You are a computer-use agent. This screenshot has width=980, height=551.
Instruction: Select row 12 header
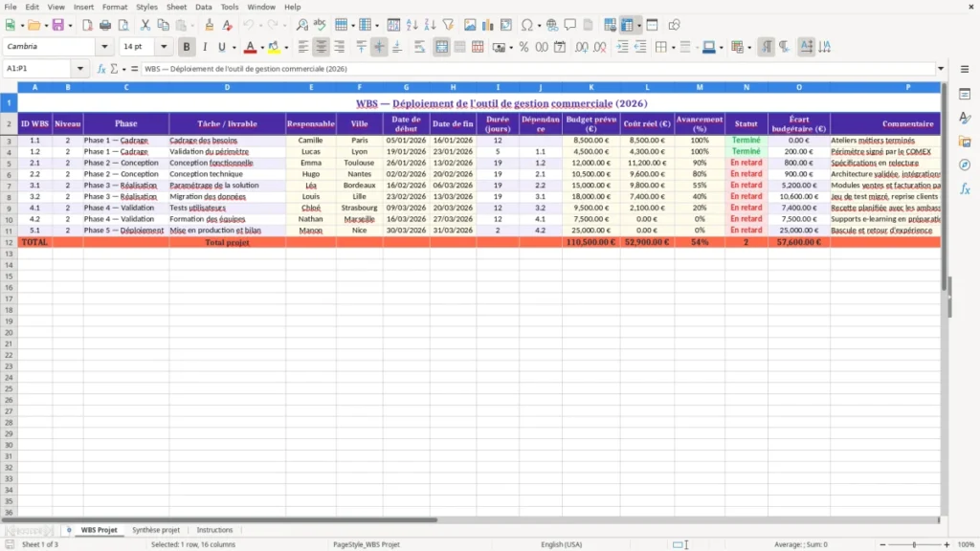coord(9,242)
